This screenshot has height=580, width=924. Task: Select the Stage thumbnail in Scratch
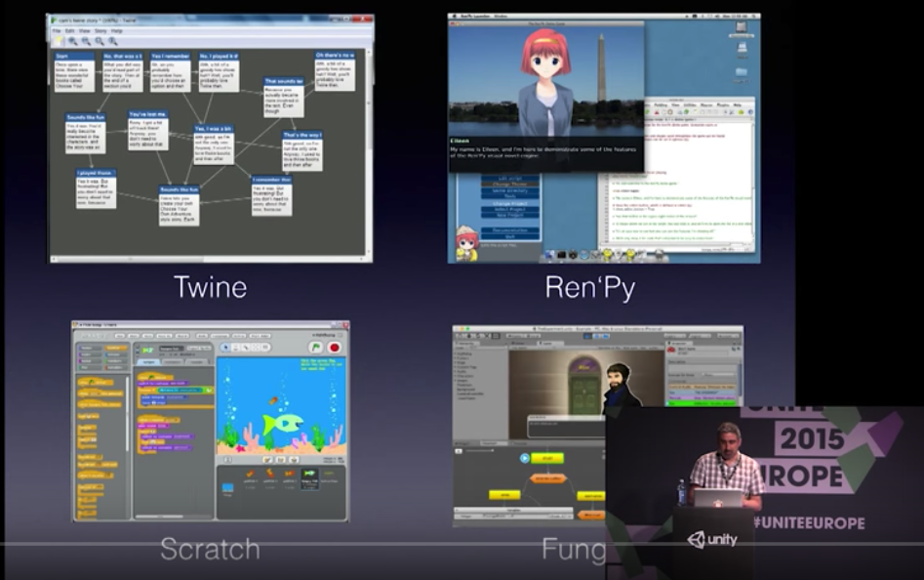(227, 489)
